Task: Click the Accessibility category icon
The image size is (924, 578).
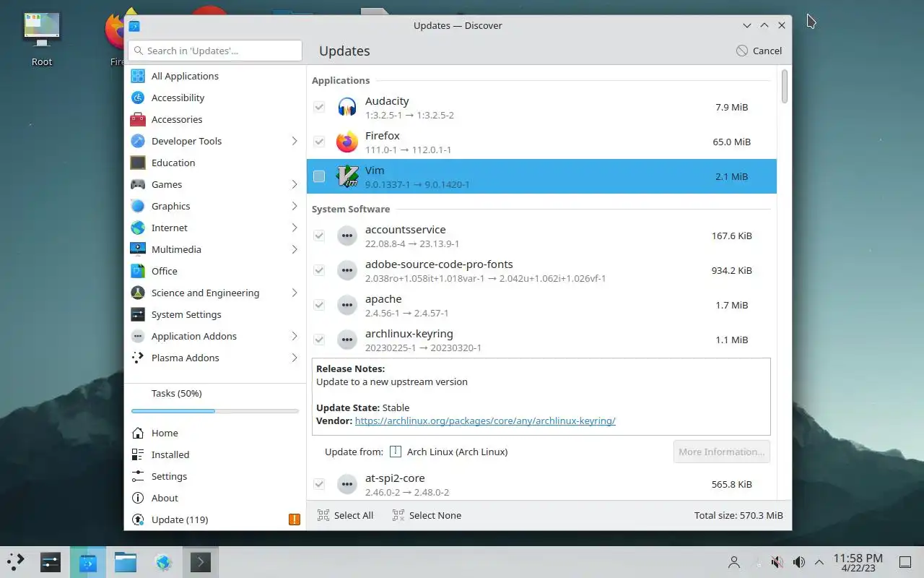Action: tap(138, 98)
